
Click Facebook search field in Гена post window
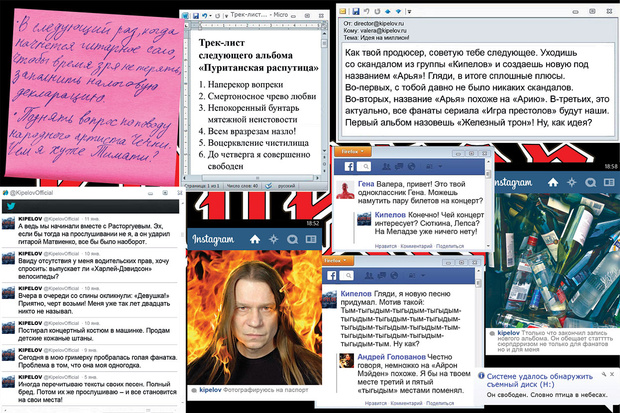click(364, 167)
